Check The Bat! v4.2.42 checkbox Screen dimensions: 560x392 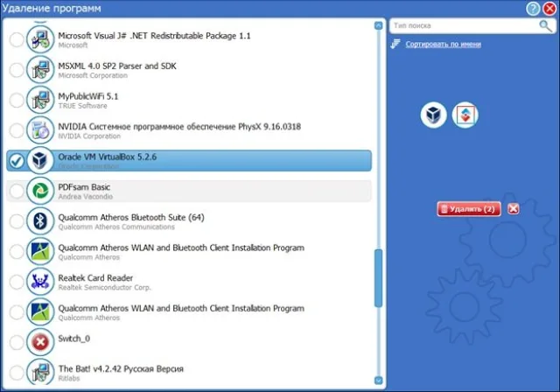[x=17, y=373]
